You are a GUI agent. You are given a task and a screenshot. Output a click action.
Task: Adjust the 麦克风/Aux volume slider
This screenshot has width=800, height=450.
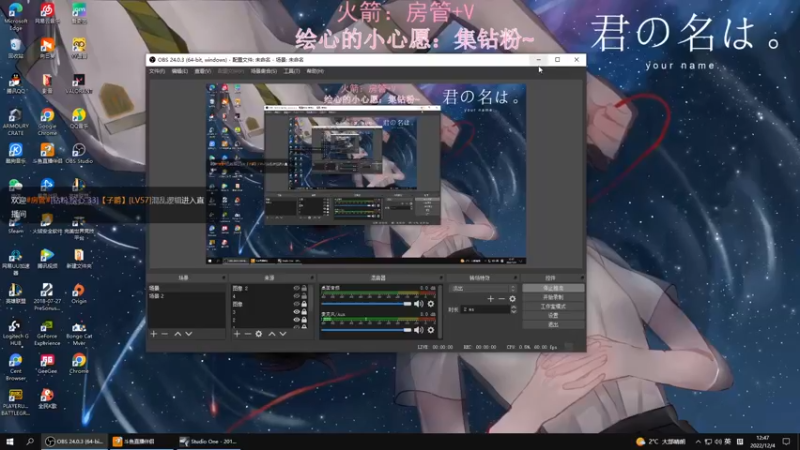pos(366,330)
